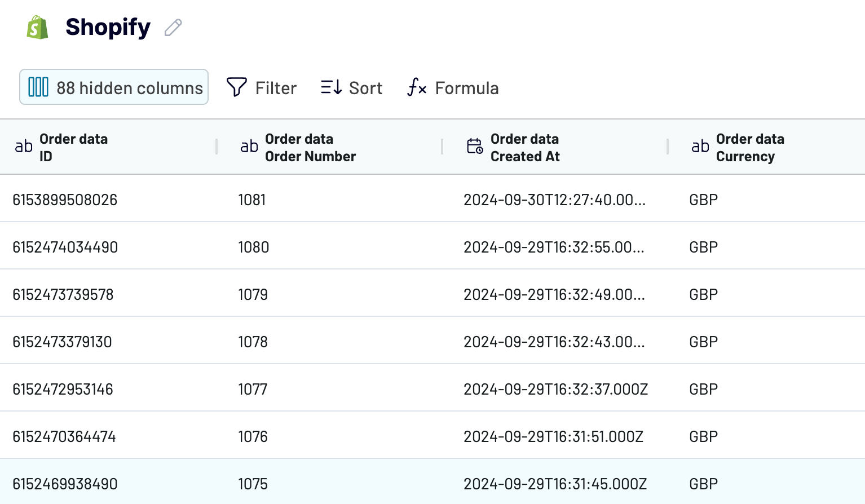865x504 pixels.
Task: Click the Shopify title text
Action: (x=108, y=27)
